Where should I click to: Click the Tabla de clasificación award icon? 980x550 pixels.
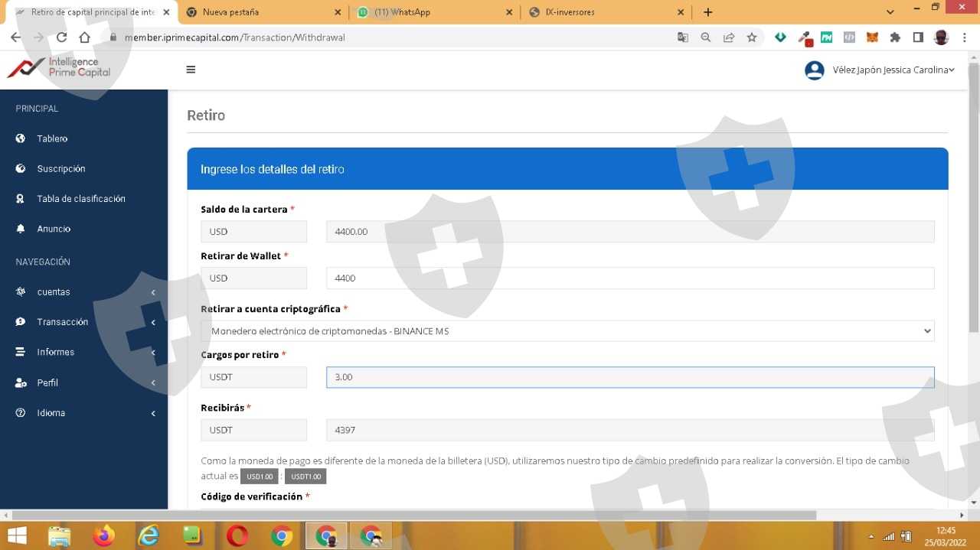point(21,199)
